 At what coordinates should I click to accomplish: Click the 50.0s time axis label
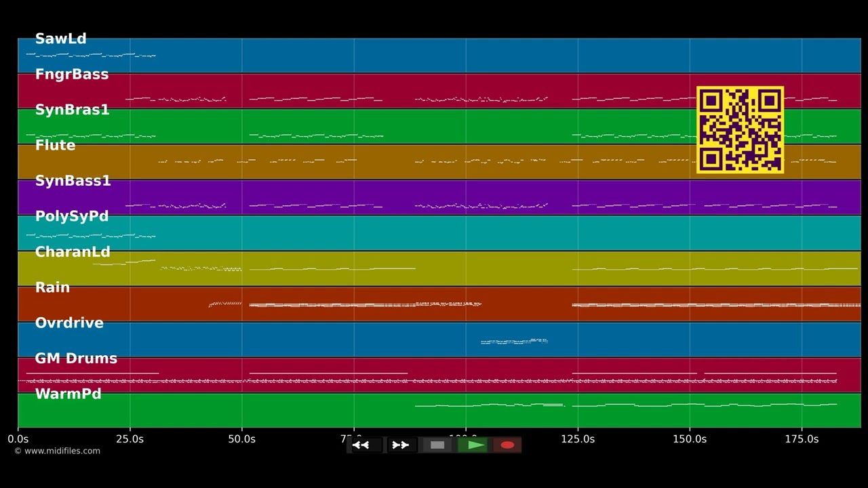(x=241, y=439)
